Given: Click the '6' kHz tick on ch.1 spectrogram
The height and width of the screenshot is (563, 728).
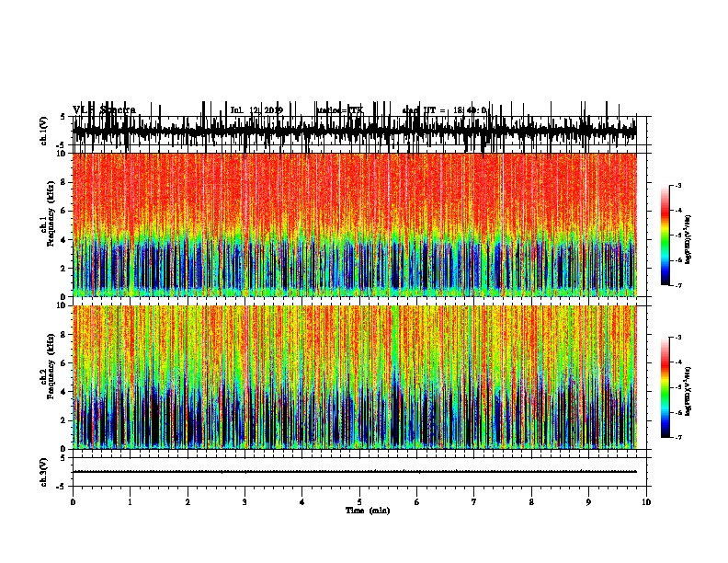Looking at the screenshot, I should (64, 212).
